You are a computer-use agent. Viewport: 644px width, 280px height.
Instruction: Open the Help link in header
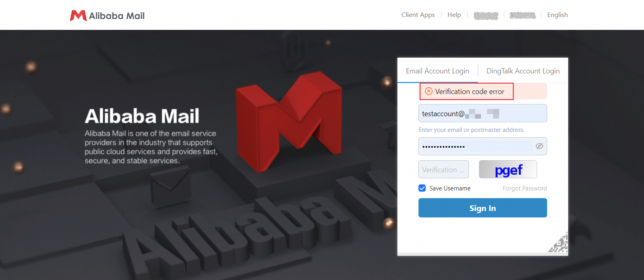point(454,15)
